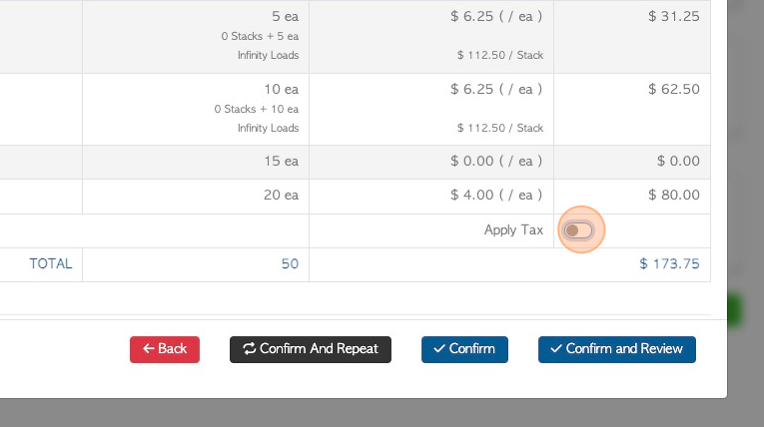Click the $ 80.00 line total
Viewport: 764px width, 427px height.
pyautogui.click(x=673, y=195)
